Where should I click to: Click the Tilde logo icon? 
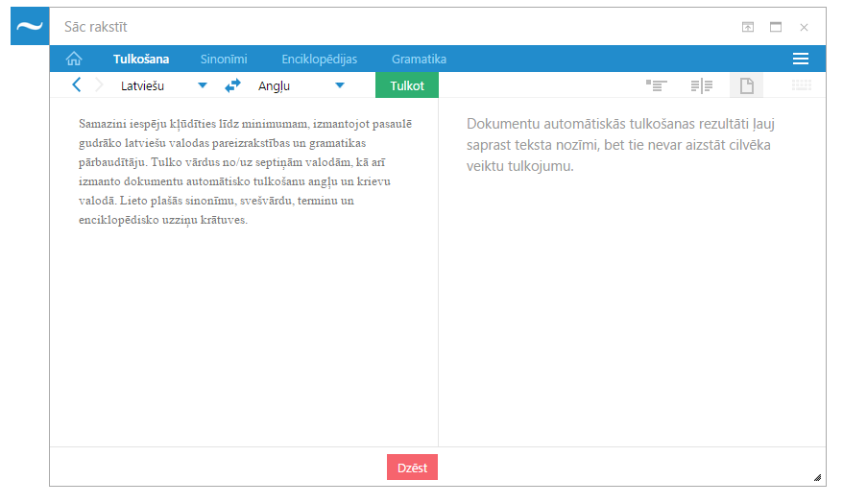pos(30,26)
